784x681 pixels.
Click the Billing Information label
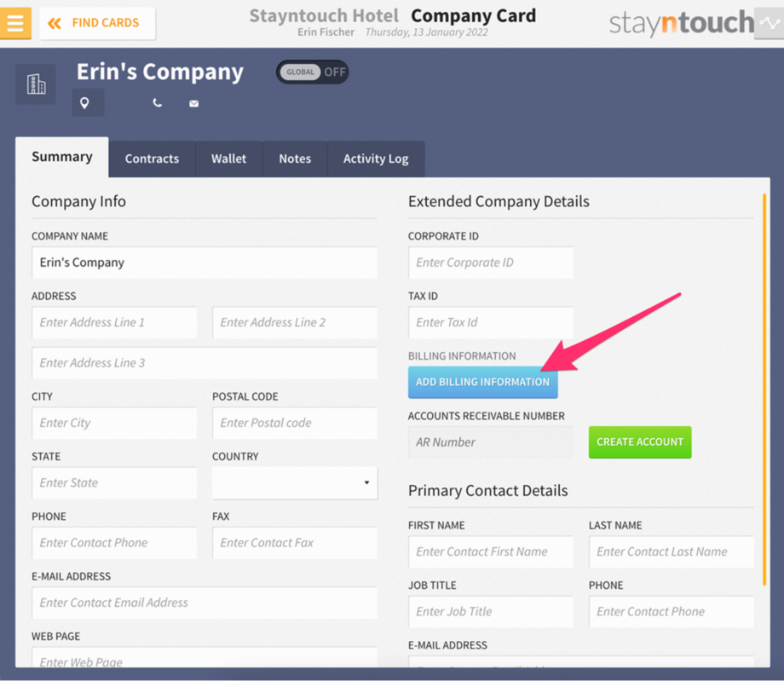click(462, 356)
